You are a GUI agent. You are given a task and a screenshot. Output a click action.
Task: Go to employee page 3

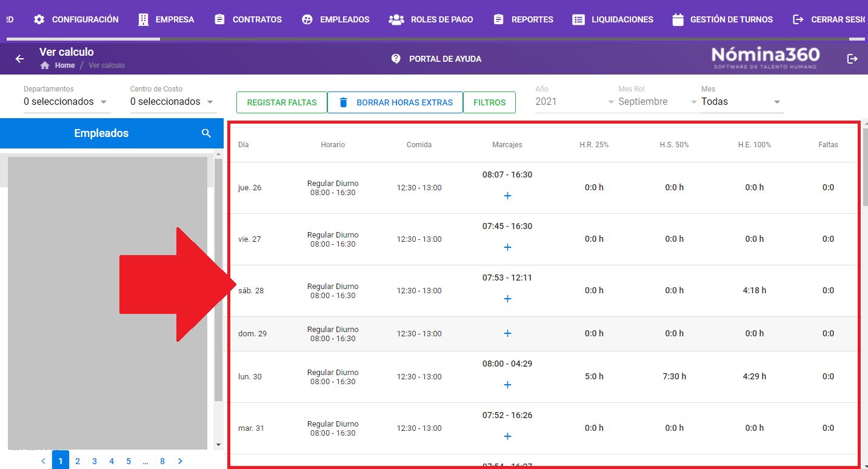tap(95, 461)
